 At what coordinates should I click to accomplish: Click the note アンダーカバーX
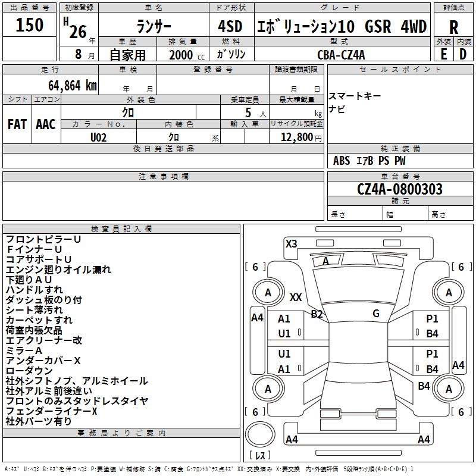tap(43, 361)
